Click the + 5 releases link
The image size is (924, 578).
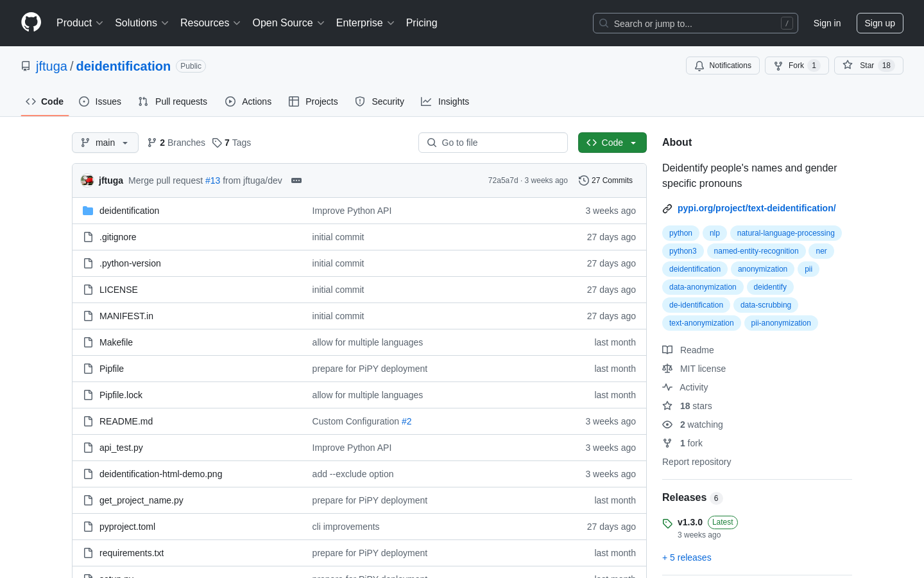click(687, 557)
